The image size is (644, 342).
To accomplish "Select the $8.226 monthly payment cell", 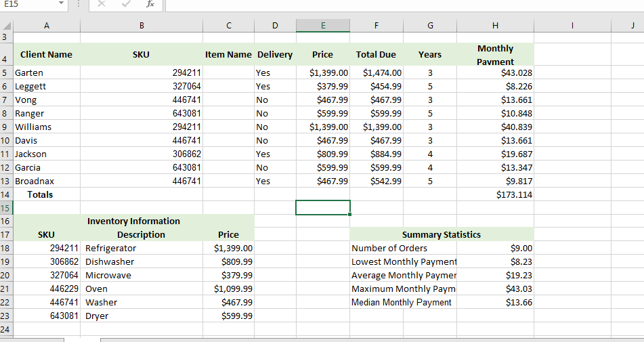I will [495, 86].
